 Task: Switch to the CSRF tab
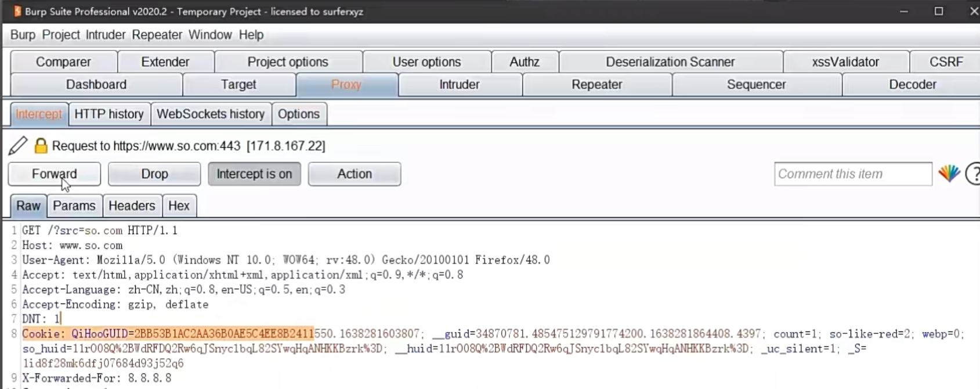[x=946, y=62]
